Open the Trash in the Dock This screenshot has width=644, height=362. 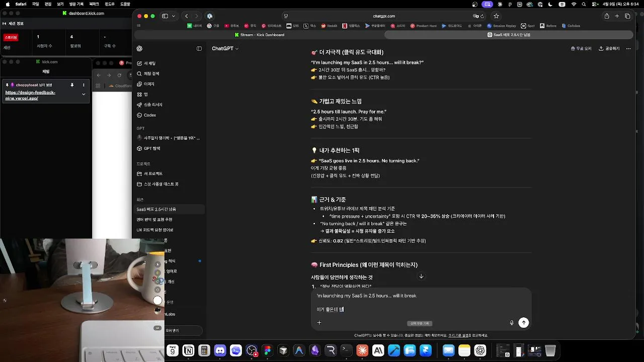click(550, 350)
